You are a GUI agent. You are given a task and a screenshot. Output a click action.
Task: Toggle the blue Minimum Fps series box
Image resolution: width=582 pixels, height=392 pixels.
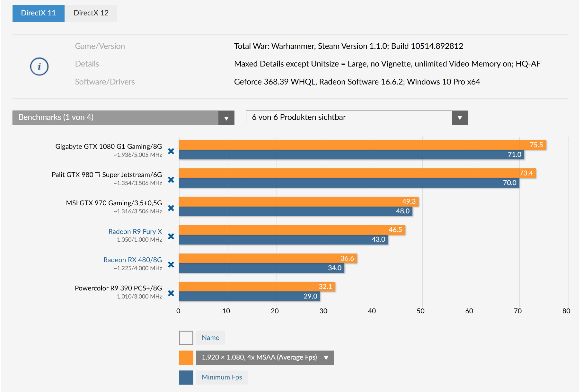pyautogui.click(x=186, y=377)
